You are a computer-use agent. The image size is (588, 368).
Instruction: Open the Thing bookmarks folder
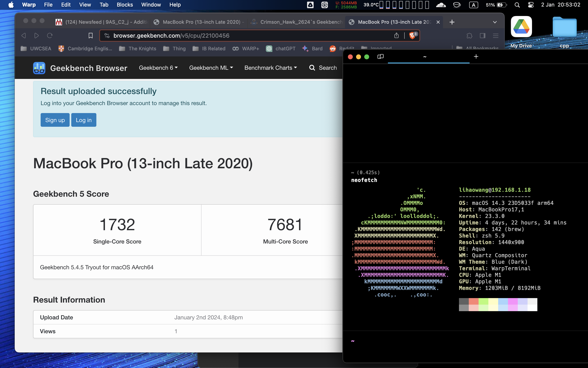(174, 48)
